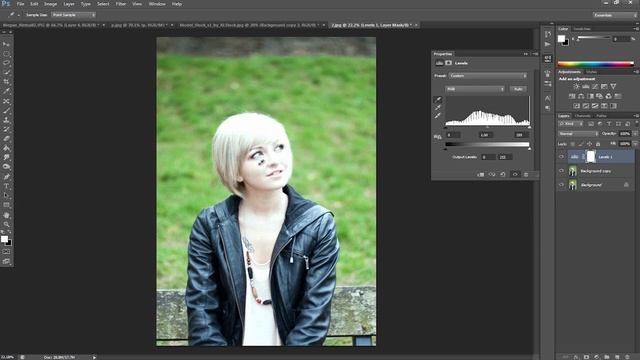
Task: Toggle lock transparent pixels
Action: click(573, 144)
